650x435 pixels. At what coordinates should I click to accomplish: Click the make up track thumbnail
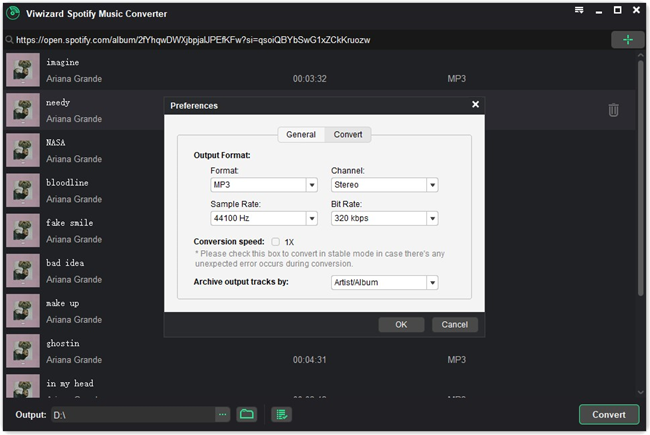coord(23,311)
